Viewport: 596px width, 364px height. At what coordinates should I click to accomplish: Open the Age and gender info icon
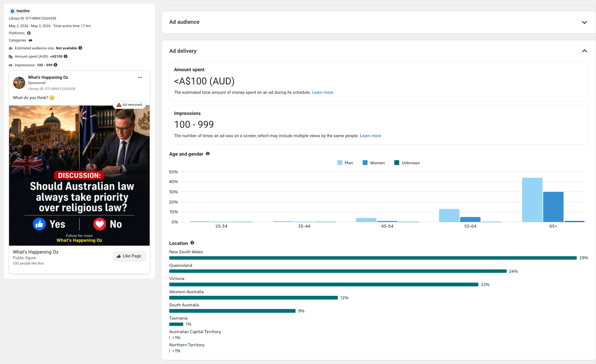[x=208, y=154]
